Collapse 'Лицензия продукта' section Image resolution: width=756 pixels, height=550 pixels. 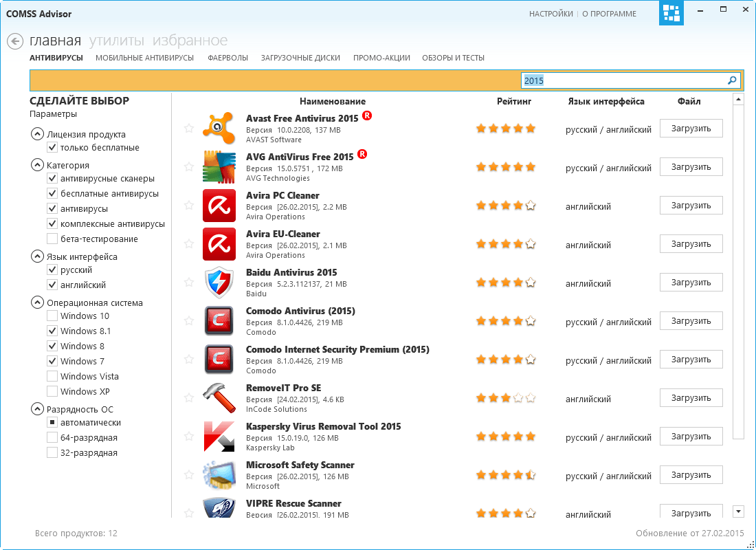[x=37, y=133]
